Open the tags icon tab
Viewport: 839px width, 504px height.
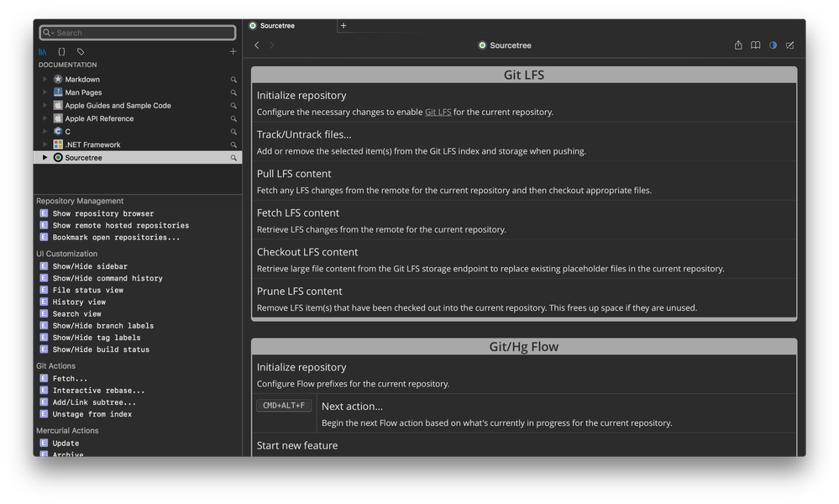pyautogui.click(x=81, y=52)
